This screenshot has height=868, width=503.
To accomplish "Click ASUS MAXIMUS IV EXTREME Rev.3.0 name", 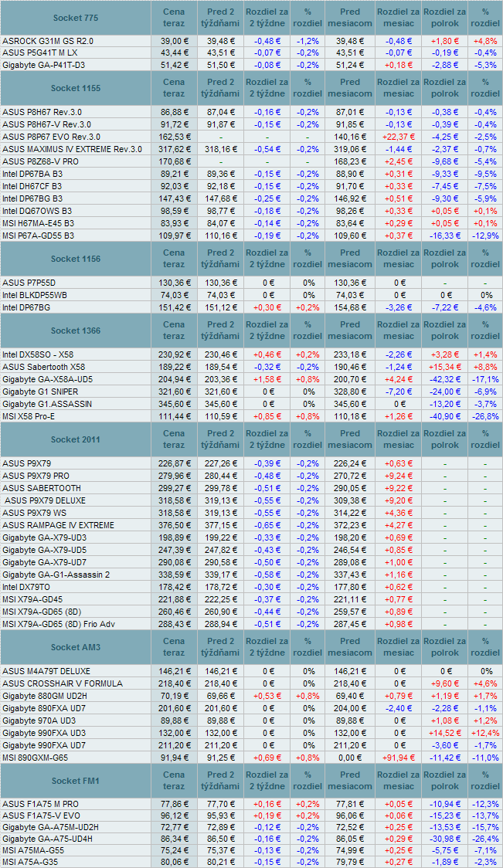I will [72, 149].
